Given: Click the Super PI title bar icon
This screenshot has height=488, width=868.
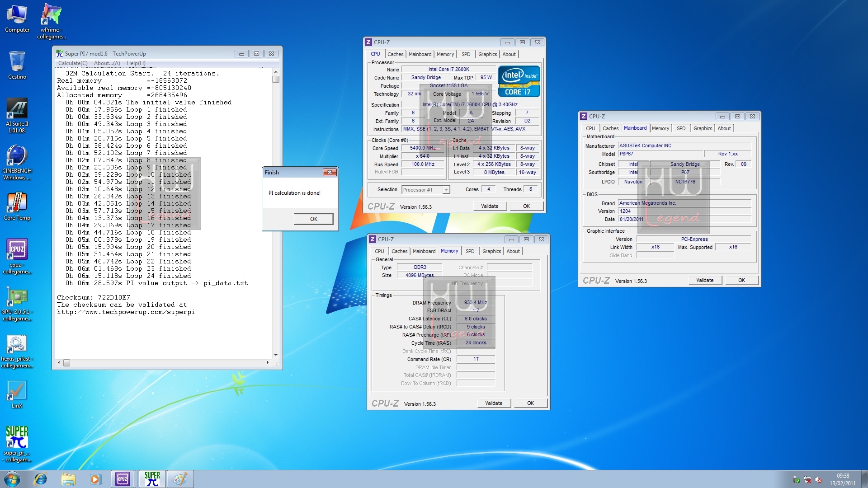Looking at the screenshot, I should [59, 53].
